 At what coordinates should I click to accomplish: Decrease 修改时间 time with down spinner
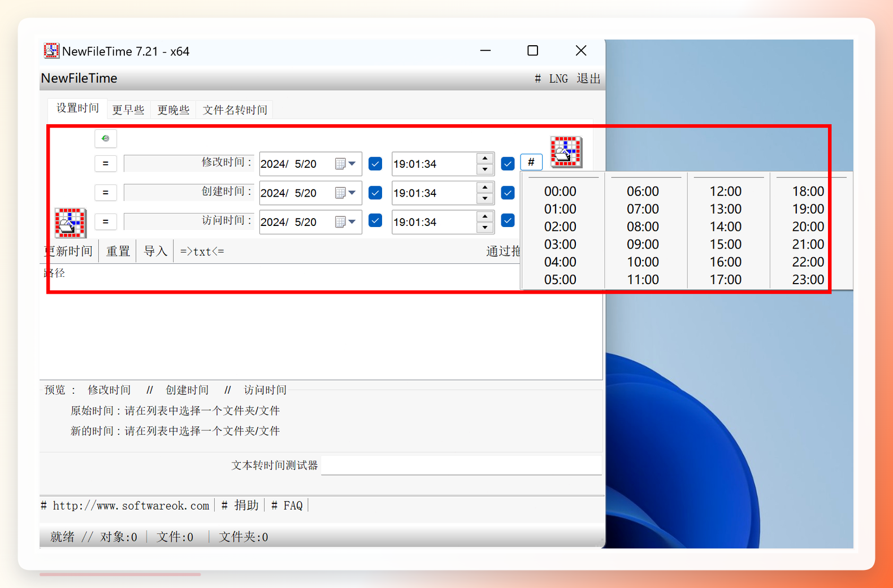pyautogui.click(x=485, y=169)
